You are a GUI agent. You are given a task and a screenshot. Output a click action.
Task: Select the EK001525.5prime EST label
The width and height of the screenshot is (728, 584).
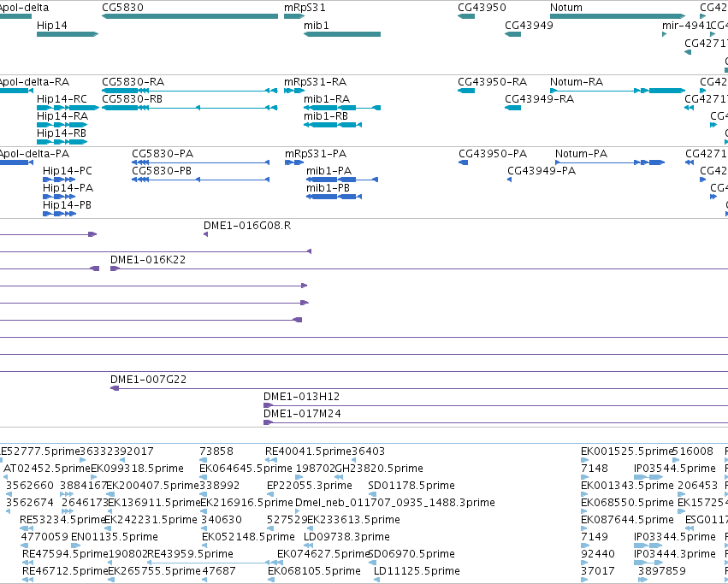627,451
